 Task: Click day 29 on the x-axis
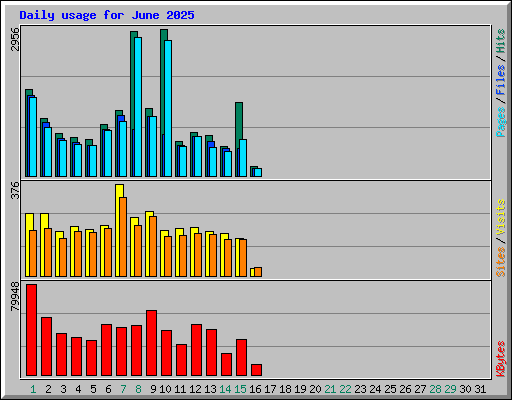click(x=450, y=389)
